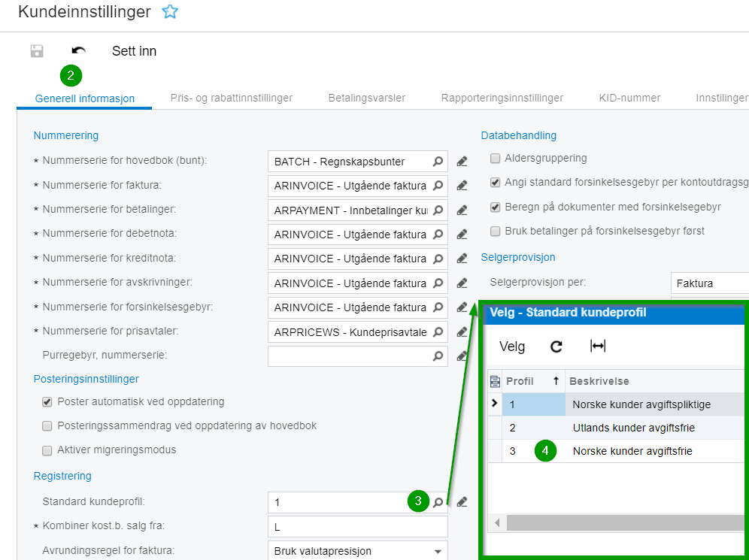The width and height of the screenshot is (749, 560).
Task: Open the magnifier lookup for Nummerserie for faktura
Action: pos(438,186)
